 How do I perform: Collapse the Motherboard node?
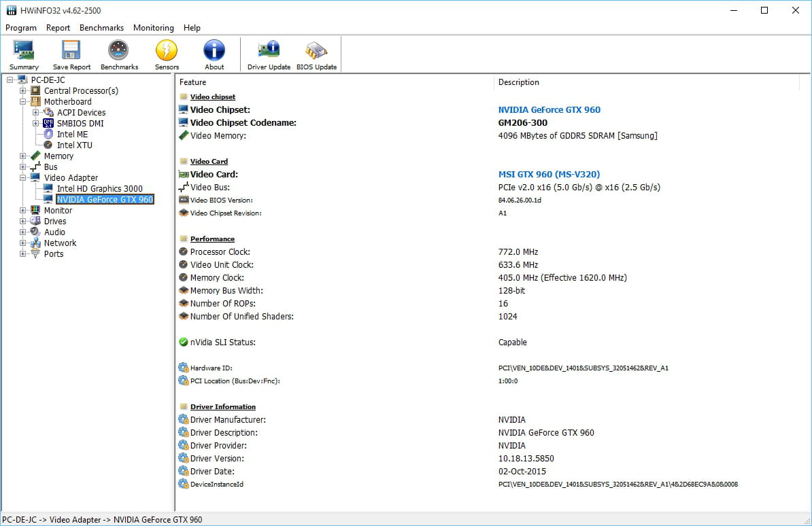[23, 101]
